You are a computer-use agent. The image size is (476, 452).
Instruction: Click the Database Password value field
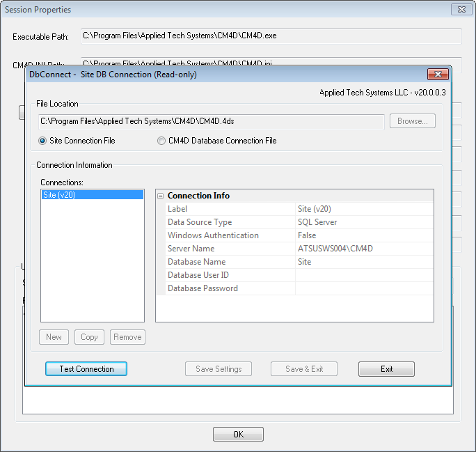pyautogui.click(x=364, y=288)
